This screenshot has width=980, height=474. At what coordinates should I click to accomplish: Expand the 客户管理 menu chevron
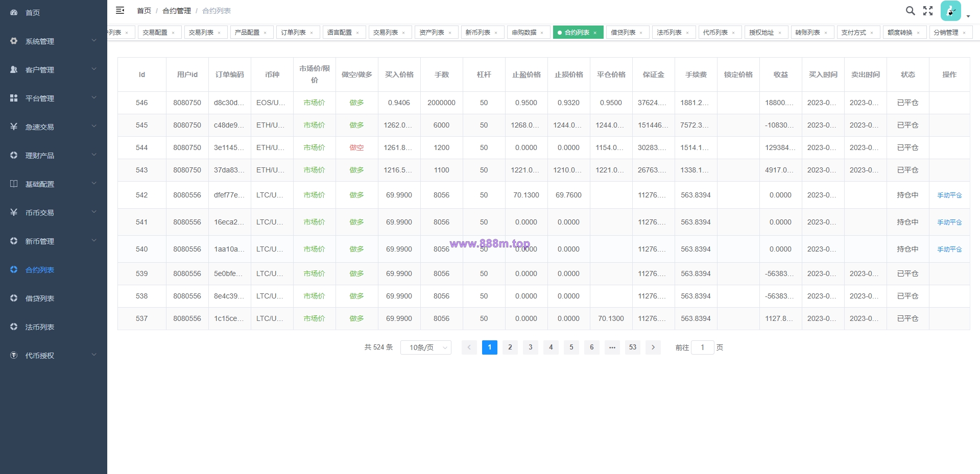94,69
